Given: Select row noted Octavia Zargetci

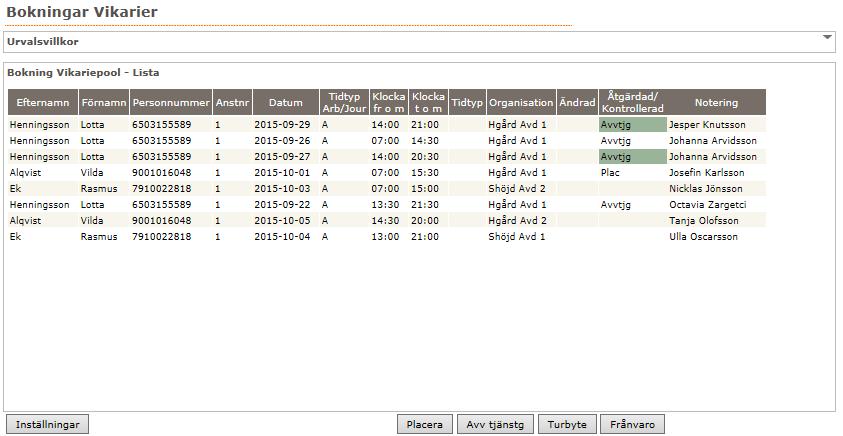Looking at the screenshot, I should pos(387,205).
